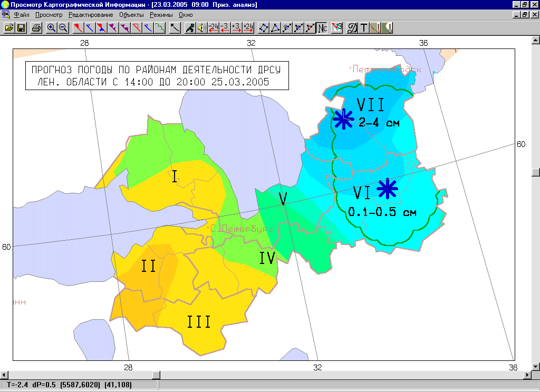Step back 24 hours with -24 button
The height and width of the screenshot is (392, 540).
coord(213,28)
